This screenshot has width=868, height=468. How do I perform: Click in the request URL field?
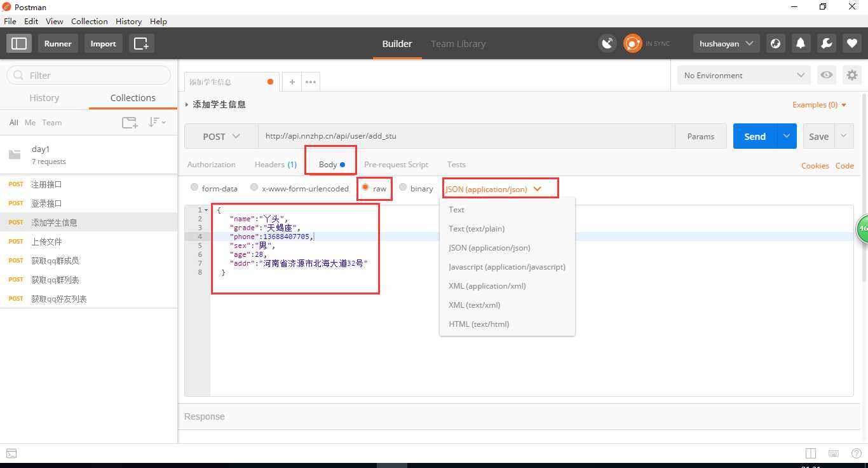point(466,136)
